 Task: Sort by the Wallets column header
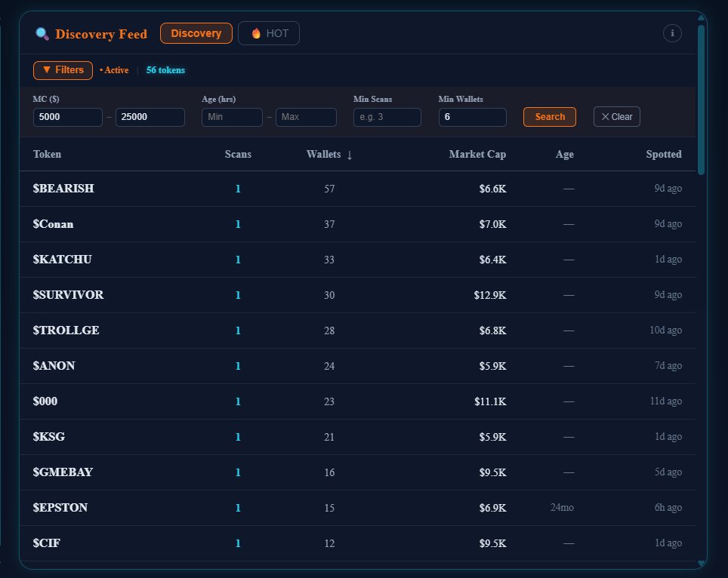324,155
